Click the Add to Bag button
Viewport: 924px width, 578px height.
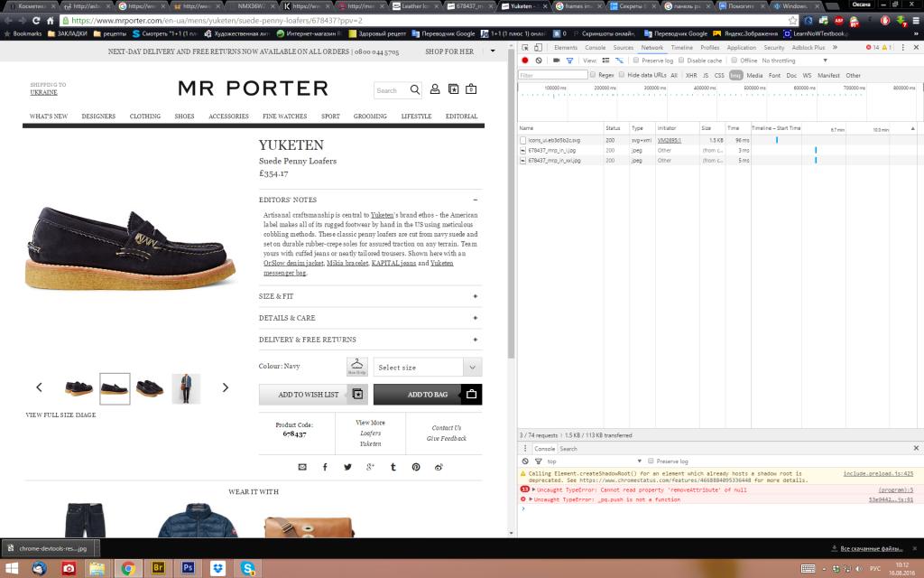click(x=427, y=395)
